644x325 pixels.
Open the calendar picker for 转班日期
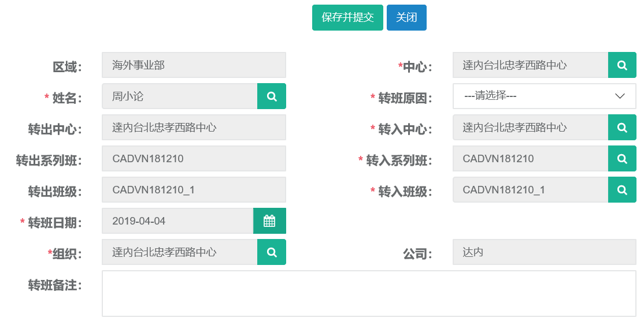(269, 221)
